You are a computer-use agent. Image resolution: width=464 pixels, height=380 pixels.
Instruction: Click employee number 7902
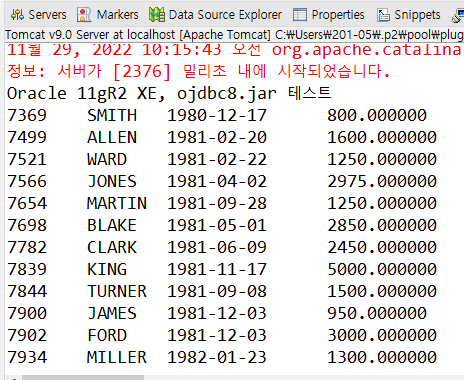(27, 335)
